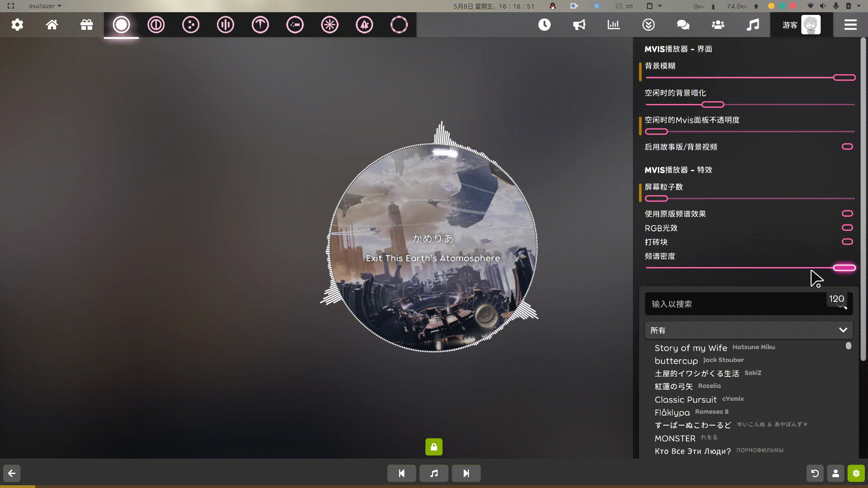868x488 pixels.
Task: Select the three-dots ruleset icon
Action: click(x=191, y=24)
